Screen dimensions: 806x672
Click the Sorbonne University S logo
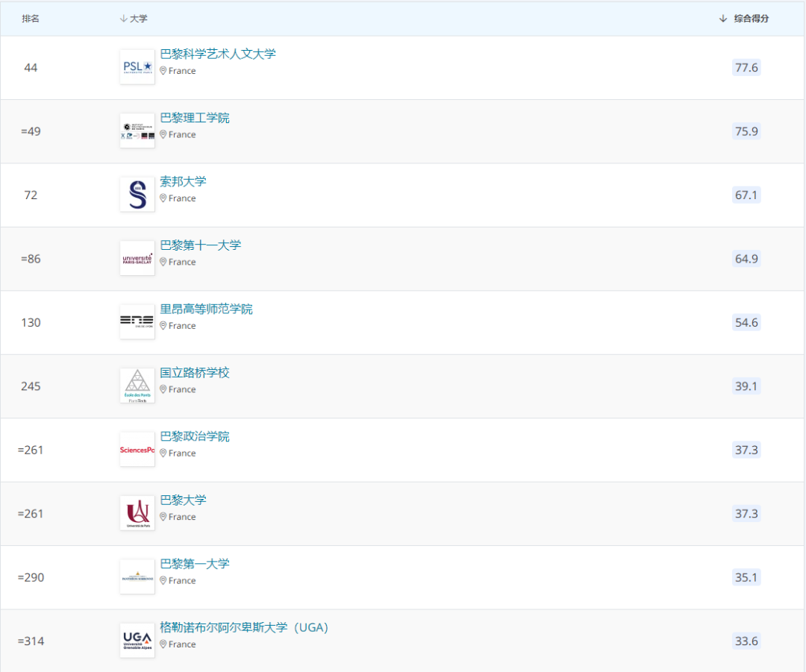tap(137, 195)
